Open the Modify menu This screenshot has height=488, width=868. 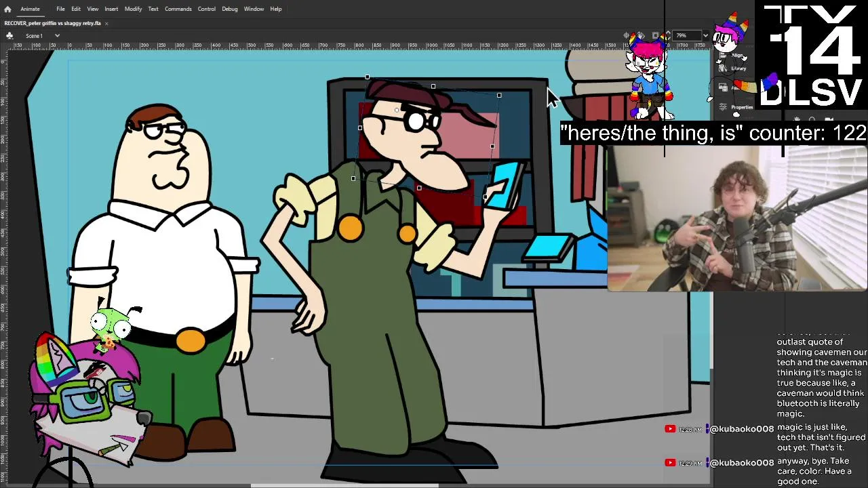tap(133, 9)
